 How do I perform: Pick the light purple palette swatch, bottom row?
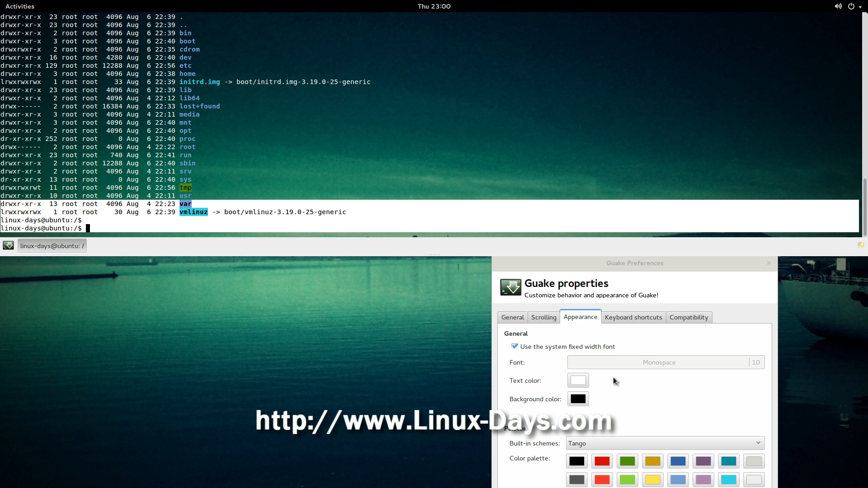(703, 480)
